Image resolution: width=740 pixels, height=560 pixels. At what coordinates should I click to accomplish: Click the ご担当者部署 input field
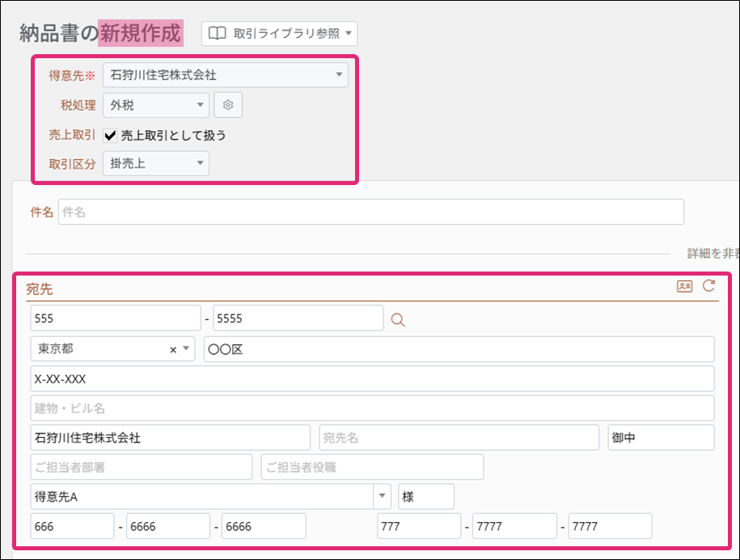click(142, 467)
